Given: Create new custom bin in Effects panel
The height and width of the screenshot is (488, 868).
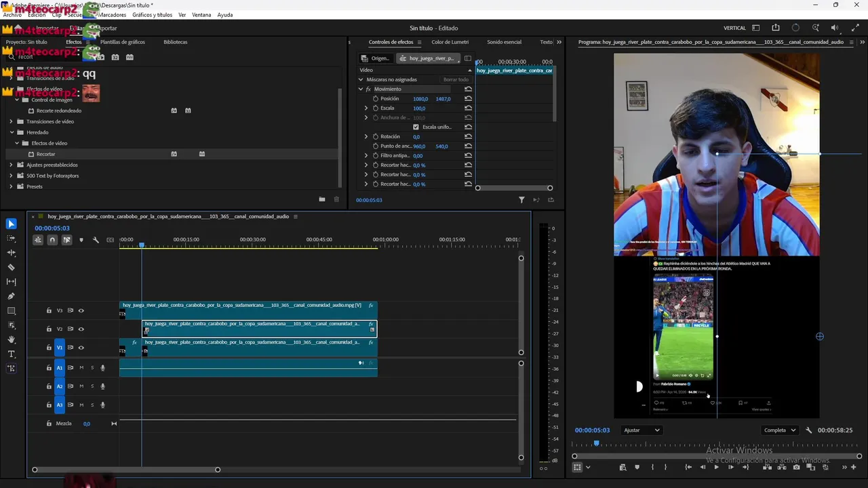Looking at the screenshot, I should 321,199.
